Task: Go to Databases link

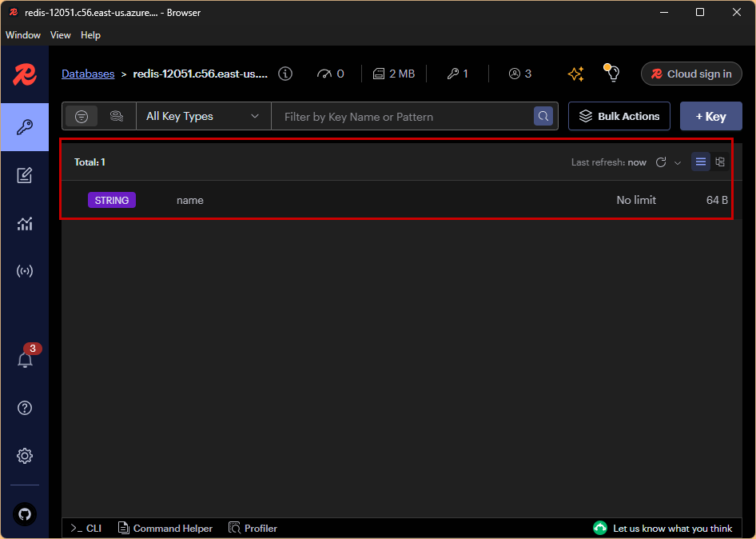Action: tap(88, 74)
